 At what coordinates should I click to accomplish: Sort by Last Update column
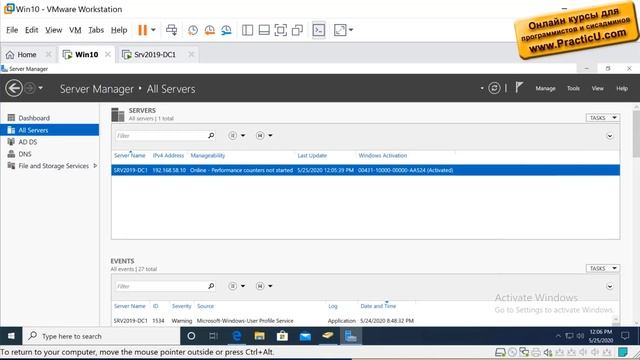tap(312, 156)
